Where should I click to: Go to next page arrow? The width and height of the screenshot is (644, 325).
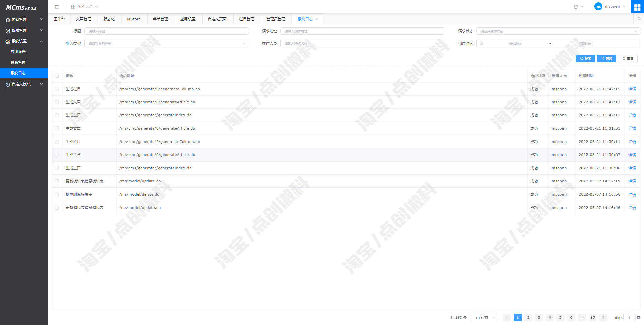coord(603,317)
